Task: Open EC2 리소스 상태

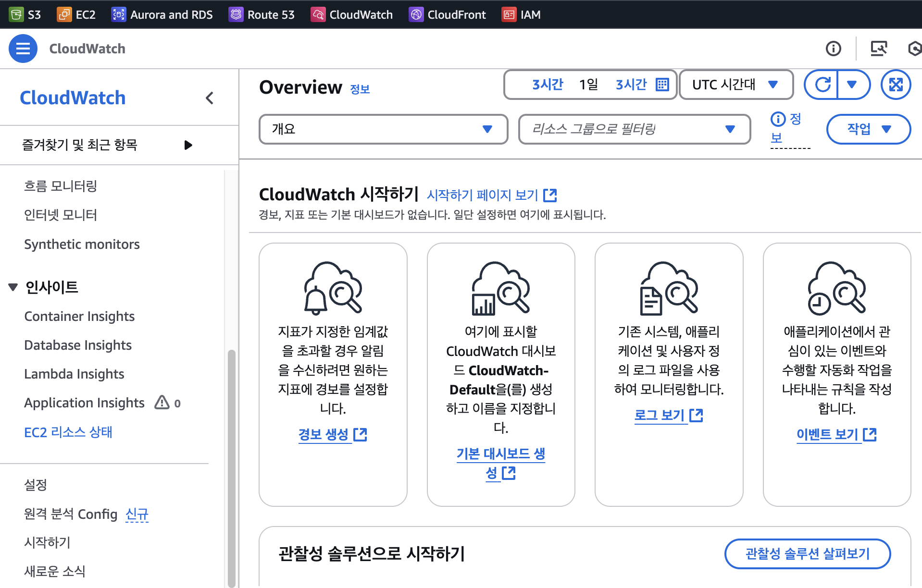Action: (68, 432)
